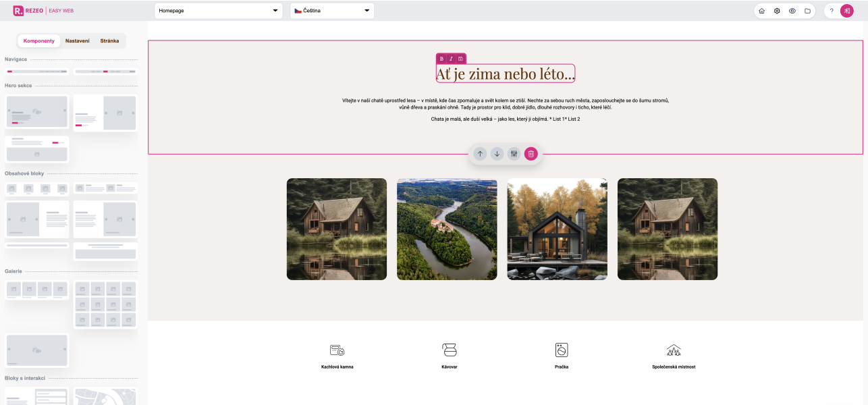
Task: Apply italic formatting to the heading
Action: 450,59
